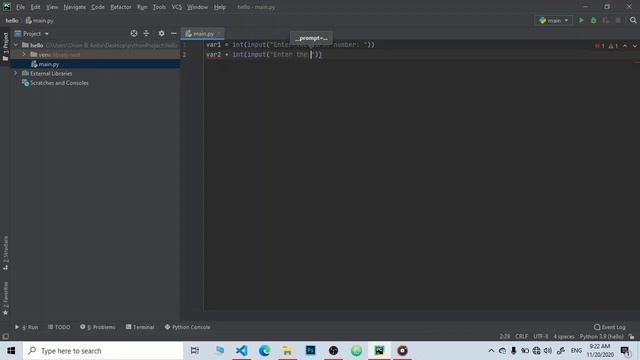Open the main run configuration dropdown
The image size is (640, 360).
pyautogui.click(x=553, y=20)
